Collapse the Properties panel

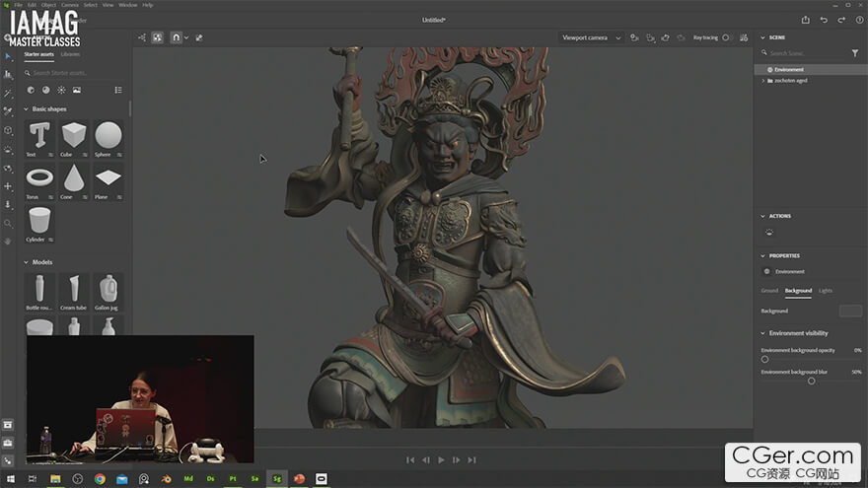point(762,256)
